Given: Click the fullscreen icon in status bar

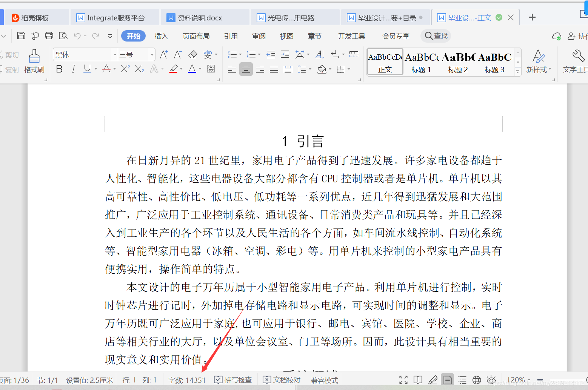Looking at the screenshot, I should click(x=403, y=380).
